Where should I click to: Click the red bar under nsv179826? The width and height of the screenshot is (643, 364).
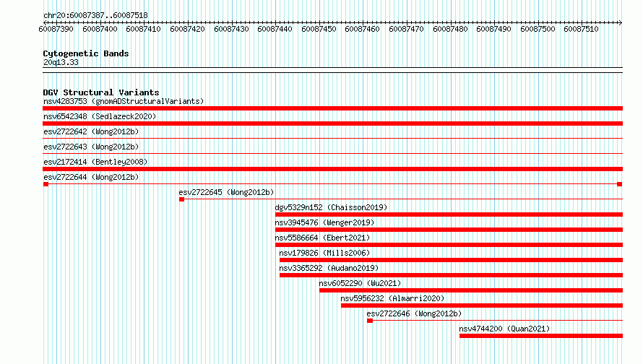click(451, 260)
